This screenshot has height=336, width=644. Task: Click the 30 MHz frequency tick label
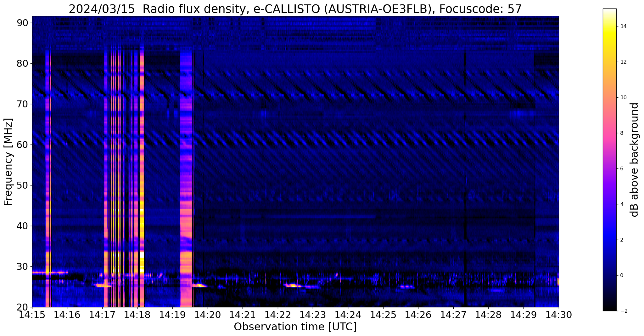point(23,266)
